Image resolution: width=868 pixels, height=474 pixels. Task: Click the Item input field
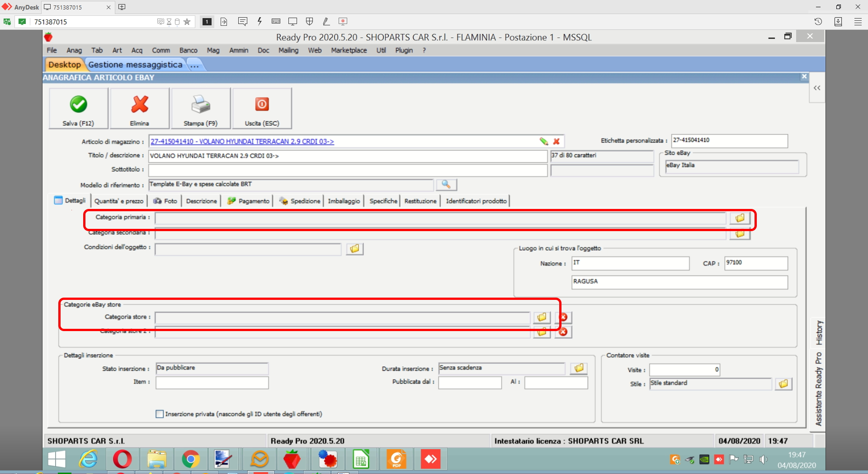pos(212,383)
